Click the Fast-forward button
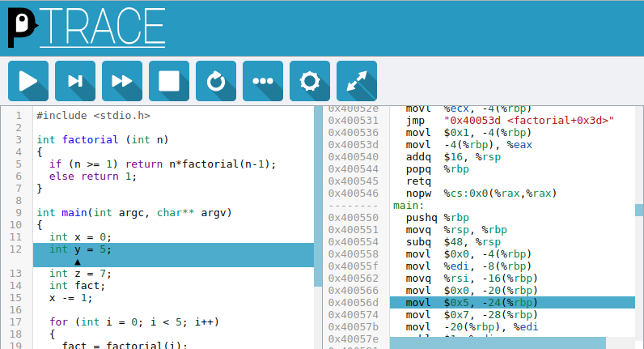This screenshot has width=644, height=349. [x=122, y=81]
